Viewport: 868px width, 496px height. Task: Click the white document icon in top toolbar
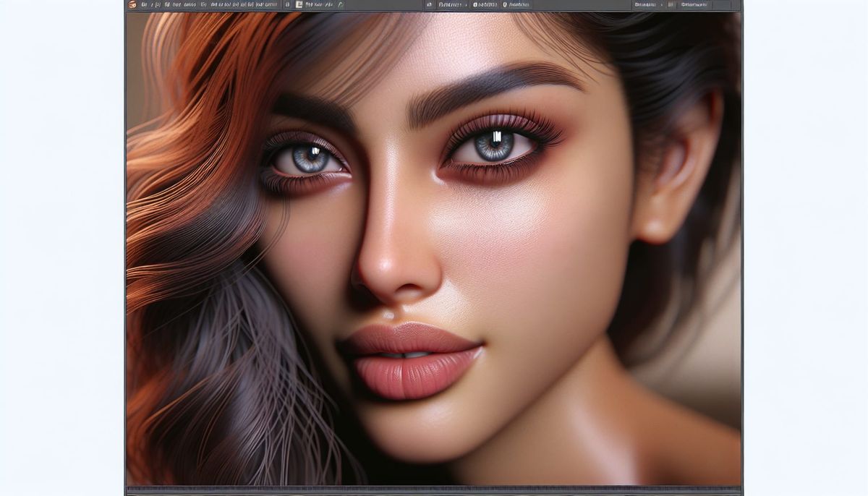(x=299, y=4)
